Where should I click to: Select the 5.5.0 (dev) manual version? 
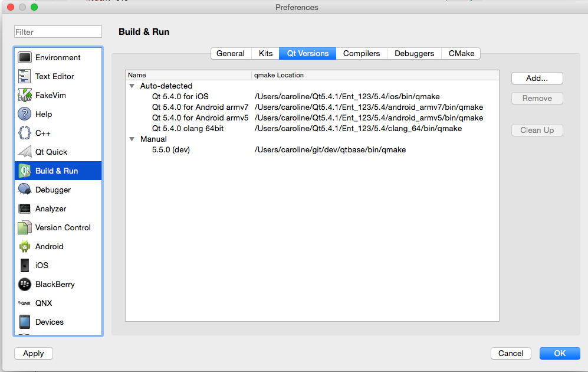pyautogui.click(x=171, y=150)
